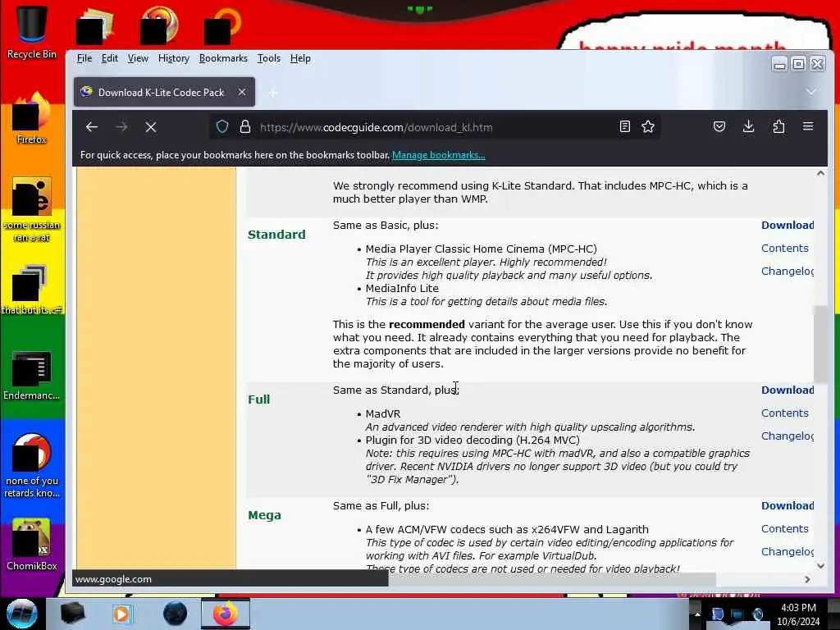
Task: Select the Endermanc... desktop icon
Action: (32, 375)
